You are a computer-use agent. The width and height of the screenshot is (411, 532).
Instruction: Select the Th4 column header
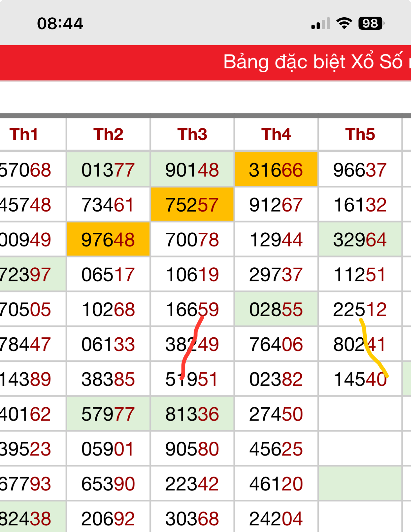276,134
